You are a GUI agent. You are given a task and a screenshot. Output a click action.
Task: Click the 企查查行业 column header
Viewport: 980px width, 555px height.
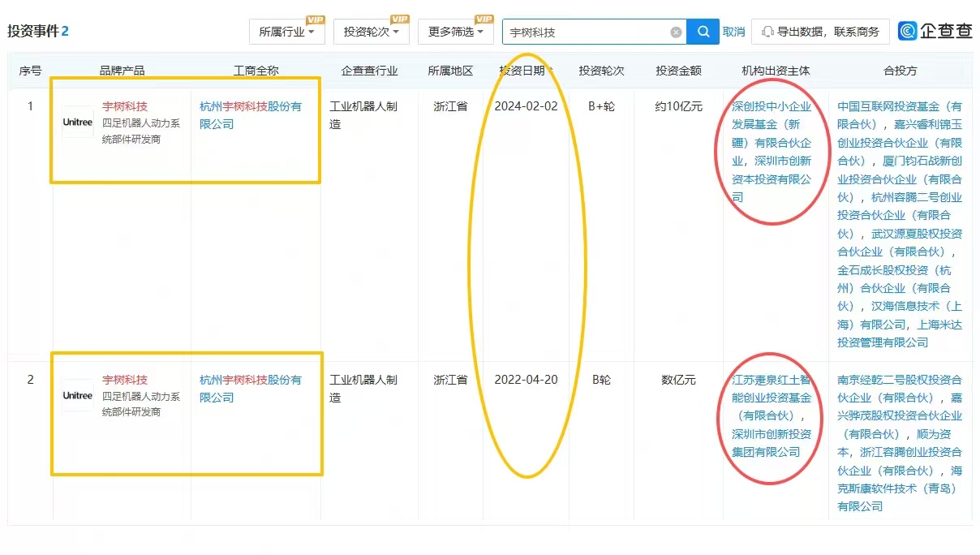pyautogui.click(x=369, y=71)
